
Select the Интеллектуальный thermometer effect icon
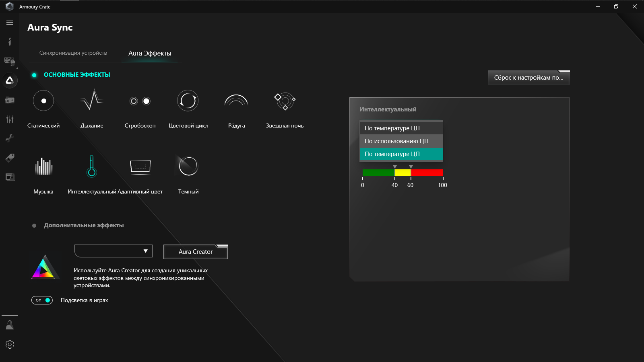point(92,166)
